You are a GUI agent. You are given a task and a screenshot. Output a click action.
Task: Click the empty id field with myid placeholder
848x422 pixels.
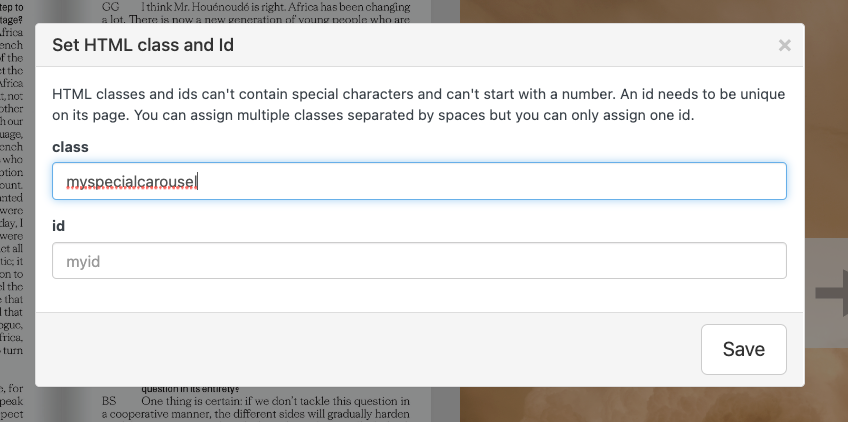click(419, 261)
